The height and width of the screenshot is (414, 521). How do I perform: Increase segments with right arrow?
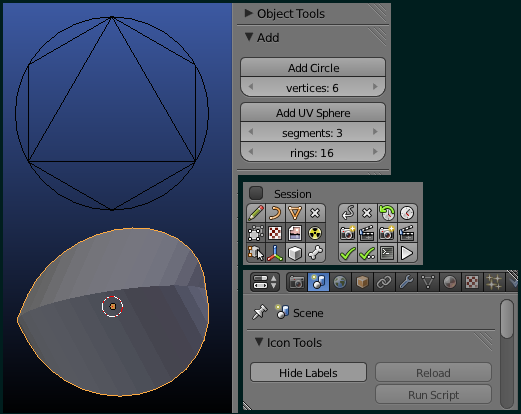[x=375, y=132]
